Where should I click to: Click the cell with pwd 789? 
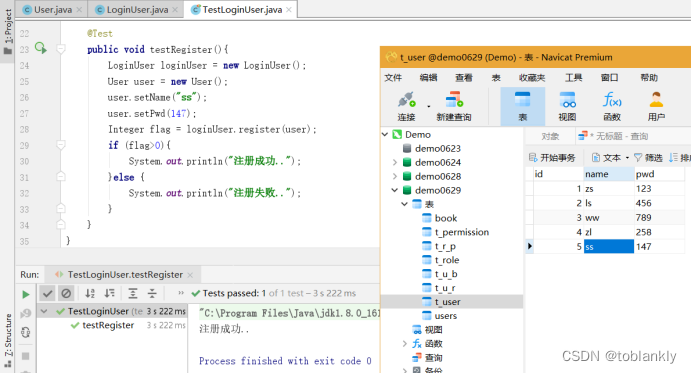660,218
